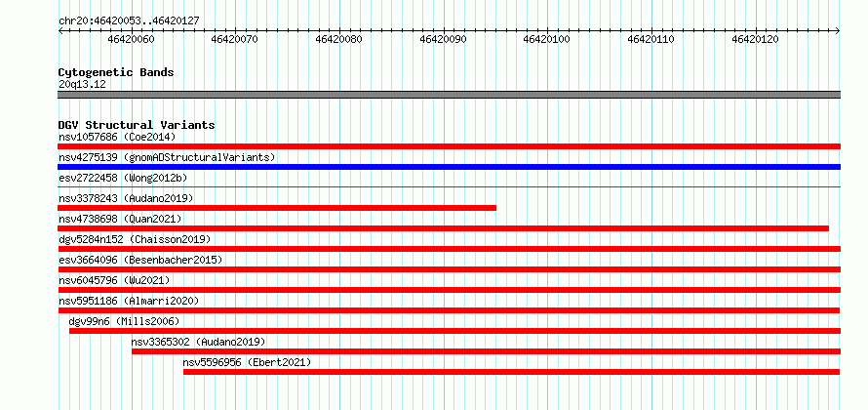This screenshot has width=868, height=410.
Task: Click the right arrowhead of the ruler
Action: point(838,31)
